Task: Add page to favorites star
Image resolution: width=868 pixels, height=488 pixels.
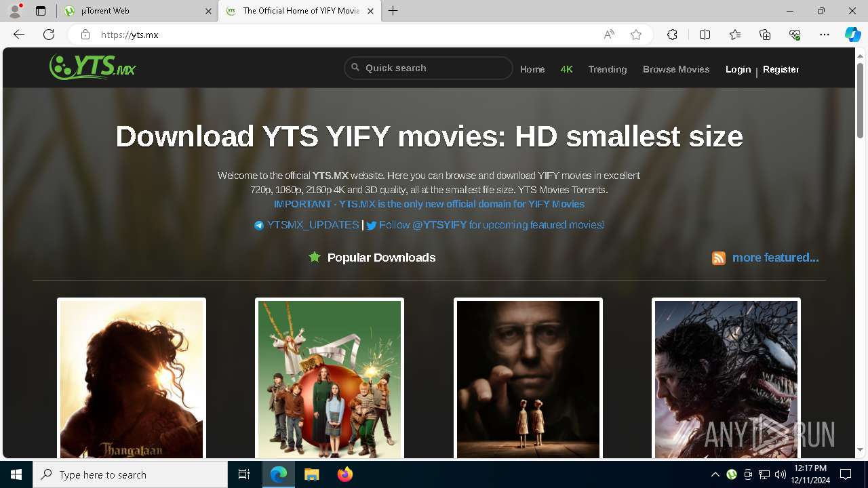Action: 636,35
